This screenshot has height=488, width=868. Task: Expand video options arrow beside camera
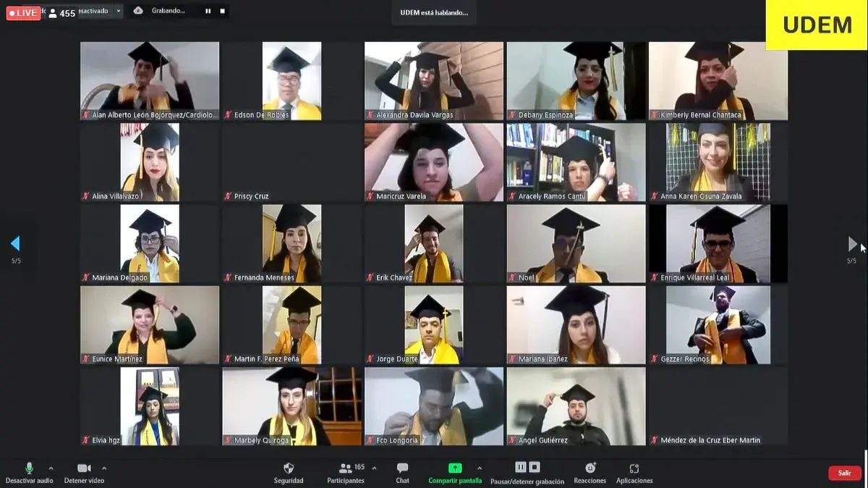point(103,468)
